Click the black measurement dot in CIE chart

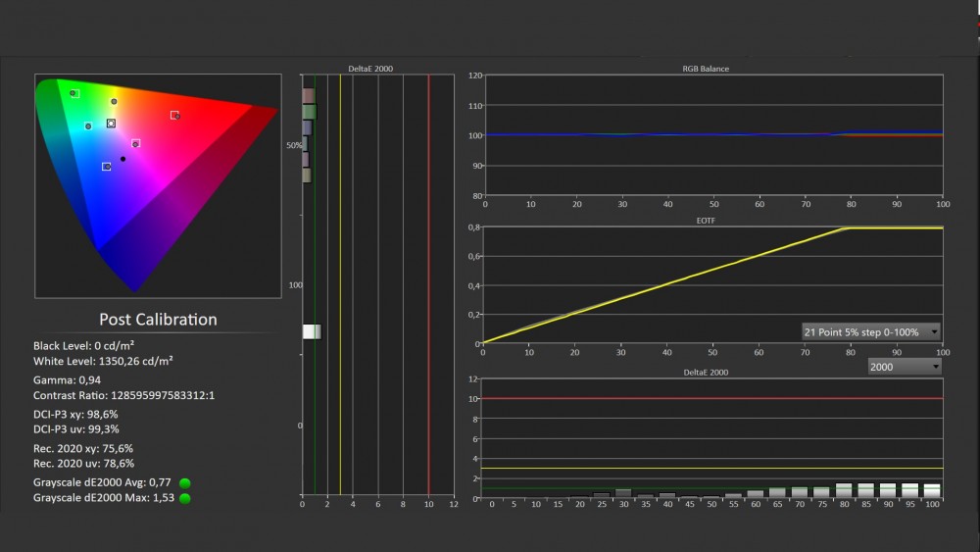[x=122, y=159]
